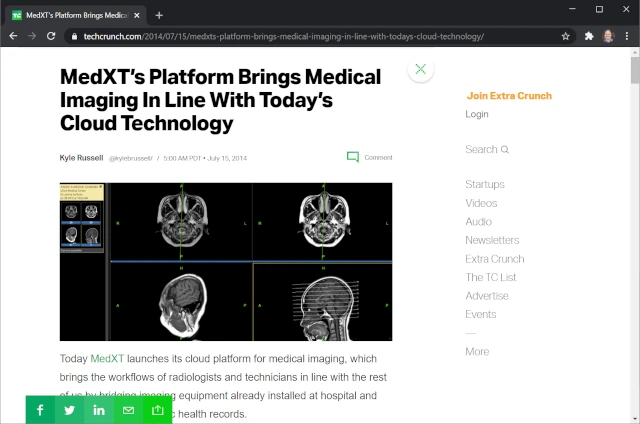The width and height of the screenshot is (640, 424).
Task: Open the Chrome profile avatar
Action: pos(608,36)
